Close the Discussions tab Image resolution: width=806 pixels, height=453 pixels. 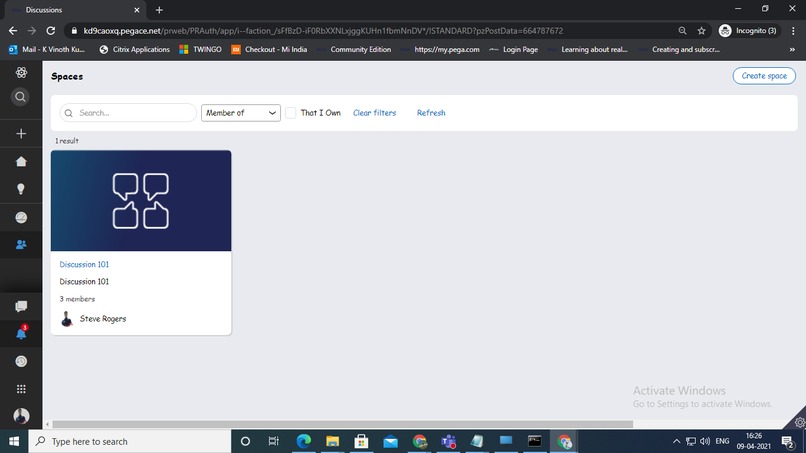[x=137, y=10]
